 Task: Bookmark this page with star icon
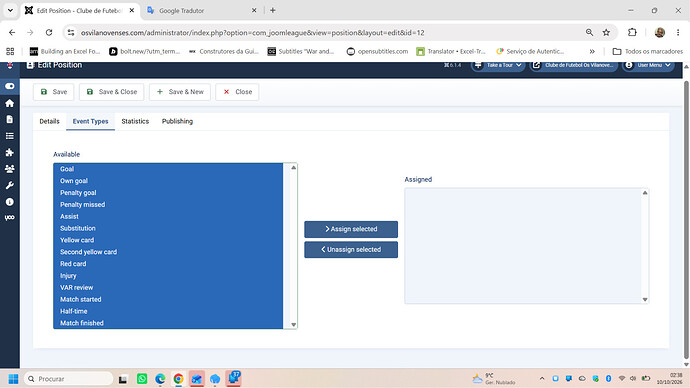pyautogui.click(x=606, y=33)
